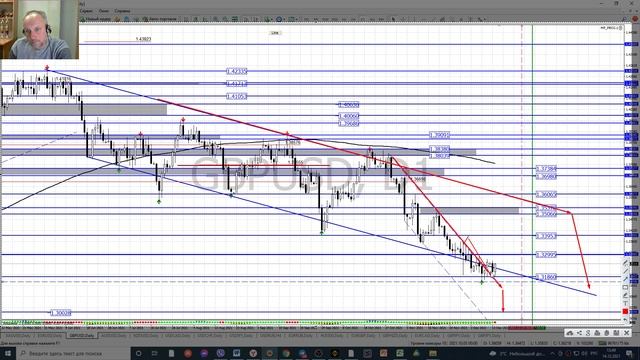Print the captured screenshot
The height and width of the screenshot is (360, 640).
click(x=597, y=333)
